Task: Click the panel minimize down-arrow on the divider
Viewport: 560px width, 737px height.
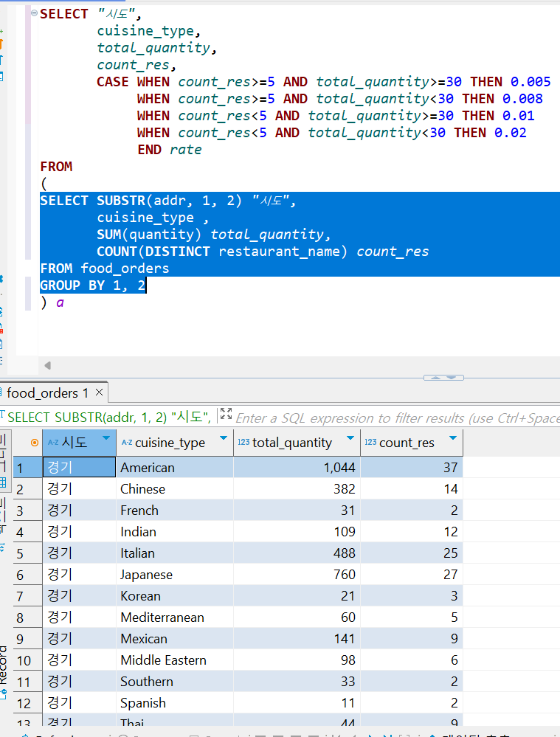Action: pyautogui.click(x=452, y=378)
